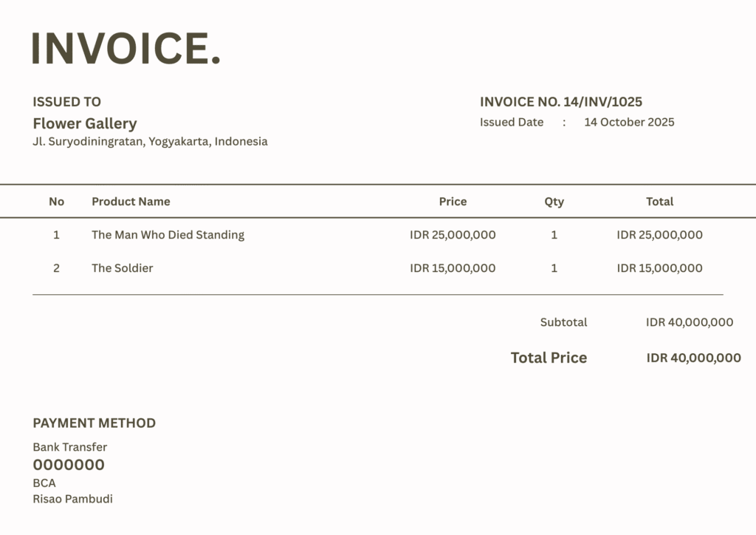Click the account number 0000000
This screenshot has width=756, height=535.
pos(69,465)
